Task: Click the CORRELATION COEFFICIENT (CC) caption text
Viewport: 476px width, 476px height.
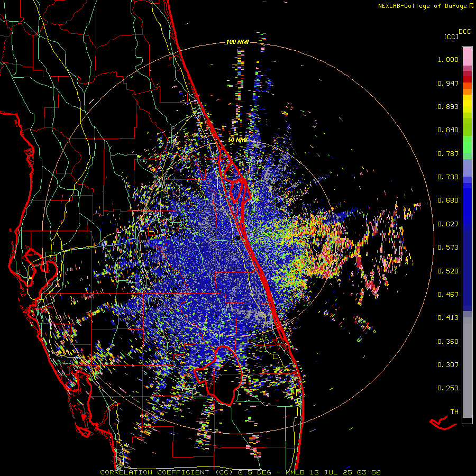Action: (x=167, y=472)
